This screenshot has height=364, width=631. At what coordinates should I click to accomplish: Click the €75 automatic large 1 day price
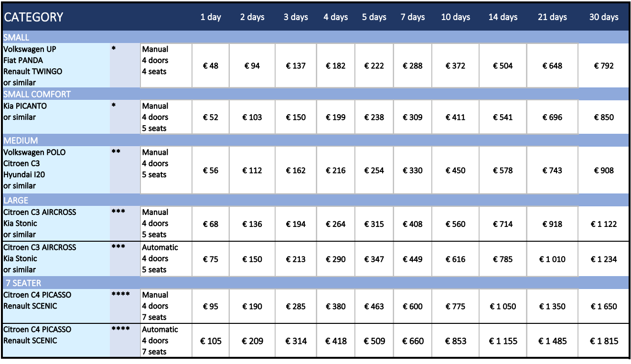pyautogui.click(x=211, y=259)
